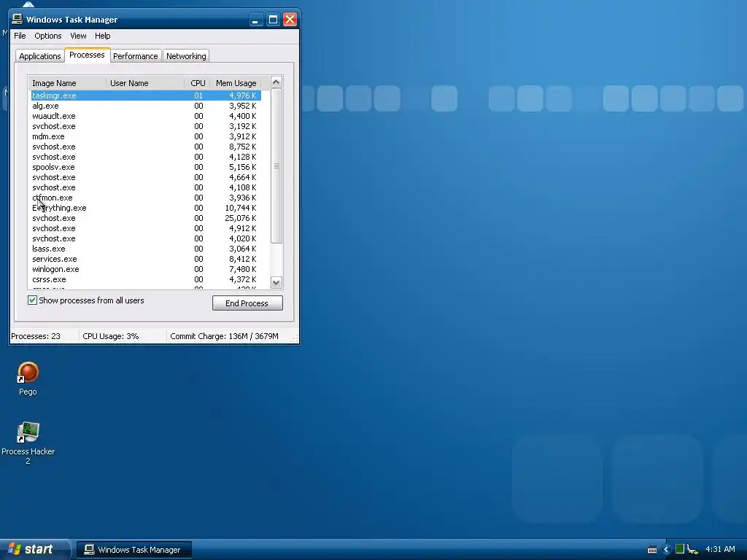
Task: Sort by the CPU column header
Action: click(197, 83)
